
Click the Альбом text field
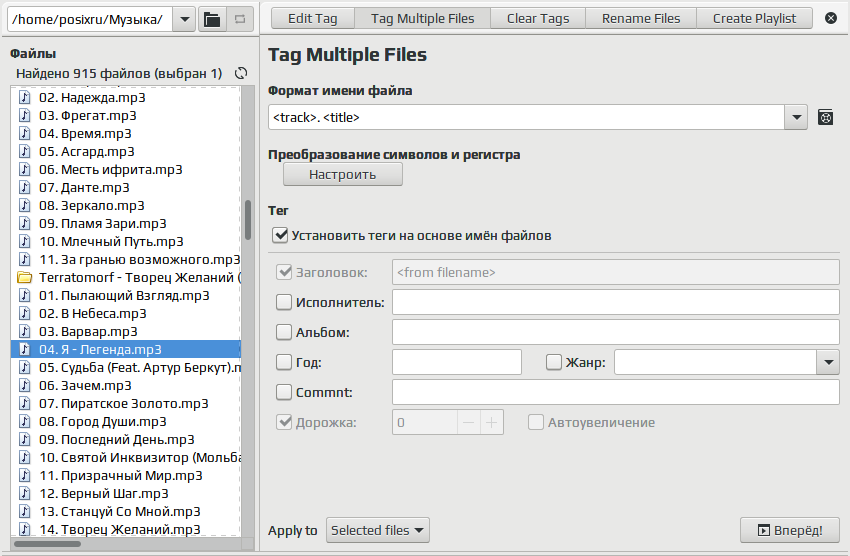click(x=616, y=332)
